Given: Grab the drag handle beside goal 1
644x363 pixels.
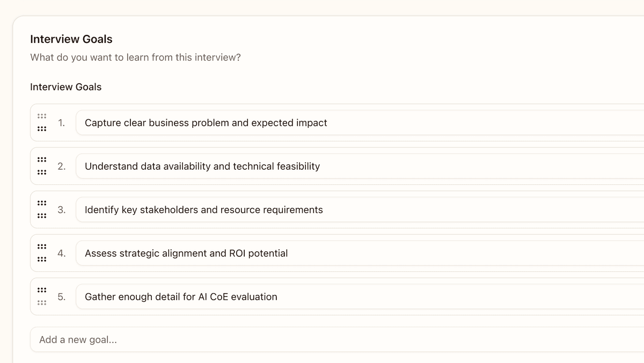Looking at the screenshot, I should [42, 122].
